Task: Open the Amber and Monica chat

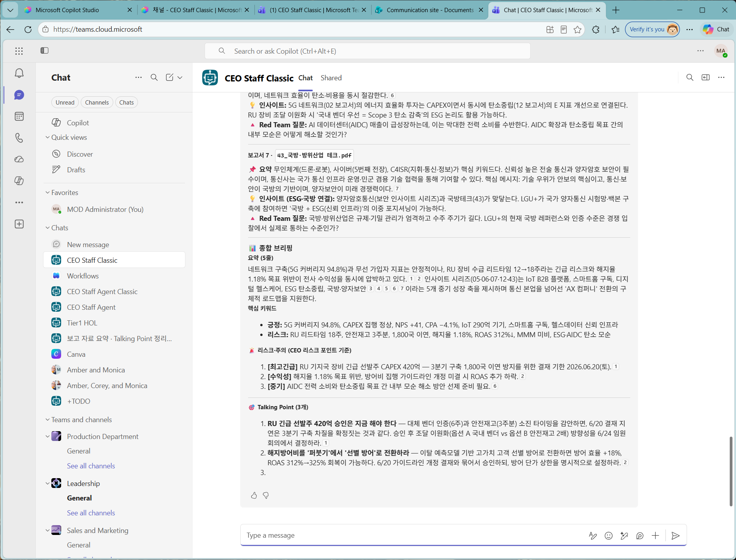Action: pos(114,370)
